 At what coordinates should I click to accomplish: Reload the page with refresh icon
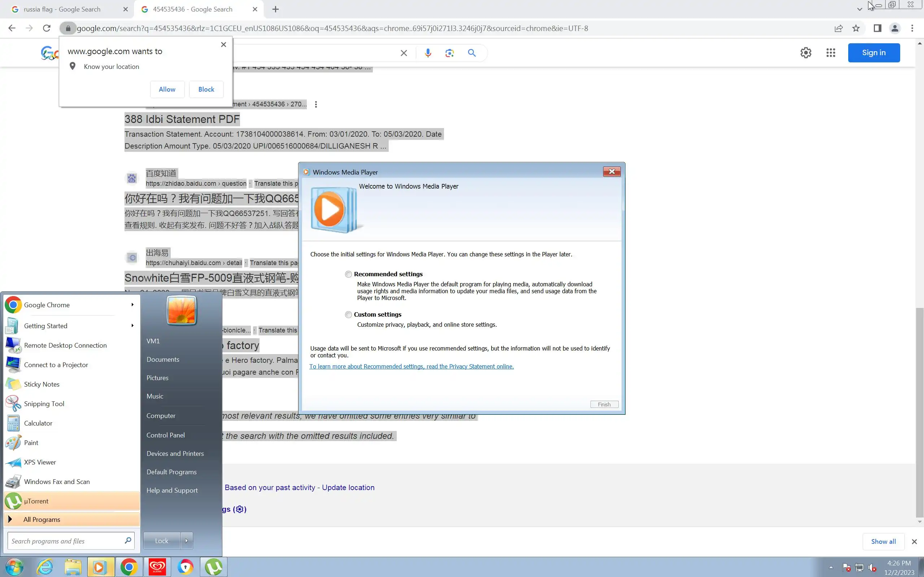tap(47, 28)
